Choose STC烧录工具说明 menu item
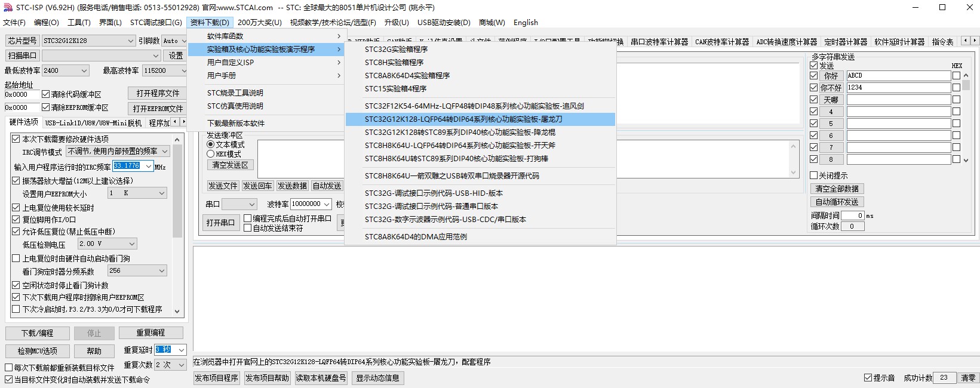This screenshot has width=980, height=388. click(266, 93)
